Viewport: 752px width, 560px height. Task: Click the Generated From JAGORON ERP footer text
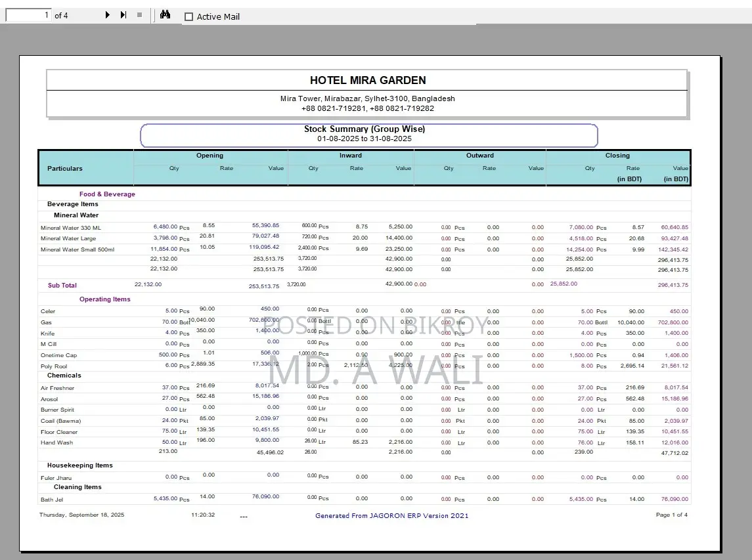(x=391, y=516)
